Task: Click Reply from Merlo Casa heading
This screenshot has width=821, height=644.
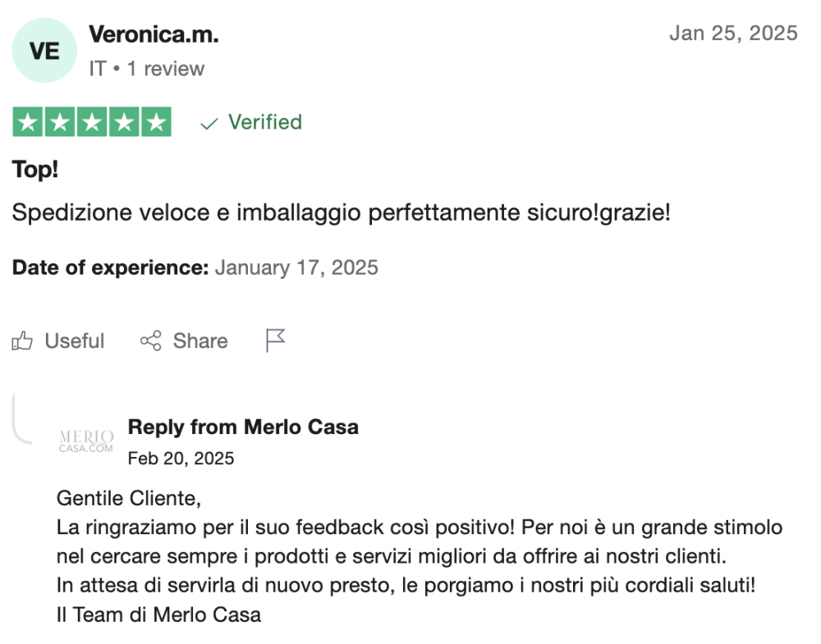Action: tap(244, 427)
